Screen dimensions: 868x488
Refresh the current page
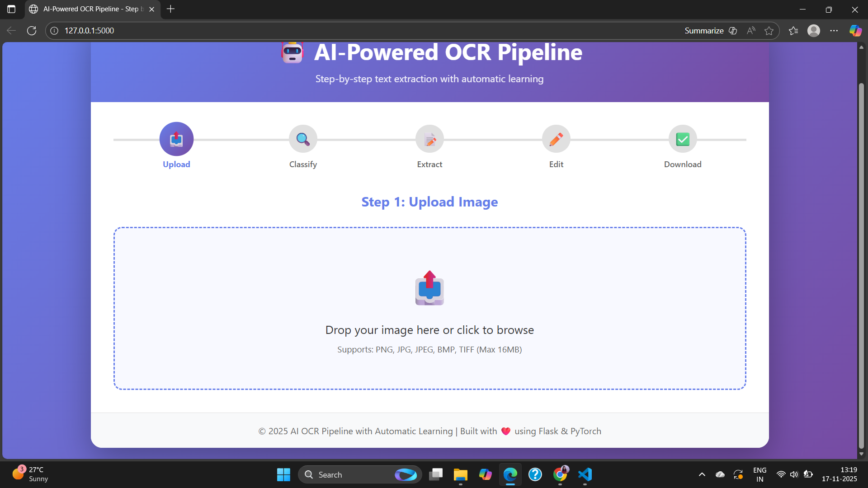click(x=32, y=31)
